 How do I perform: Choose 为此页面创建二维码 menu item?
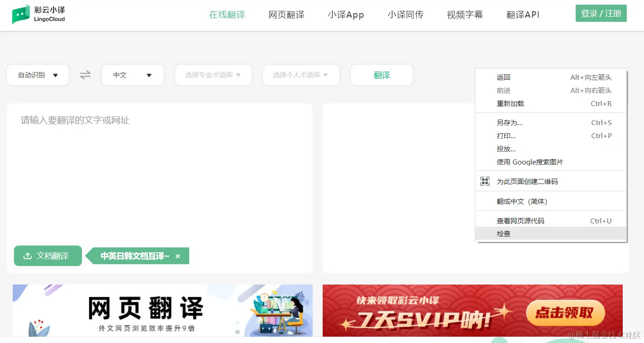[551, 182]
